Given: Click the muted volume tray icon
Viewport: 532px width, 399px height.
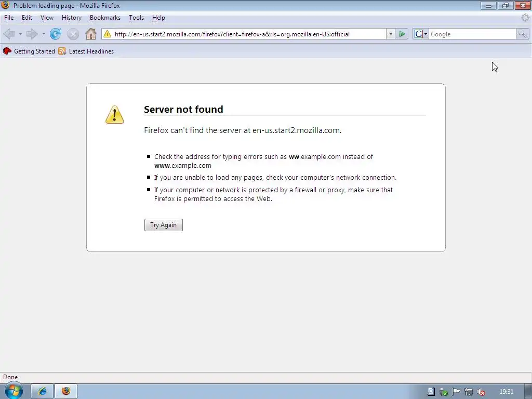Looking at the screenshot, I should point(481,392).
